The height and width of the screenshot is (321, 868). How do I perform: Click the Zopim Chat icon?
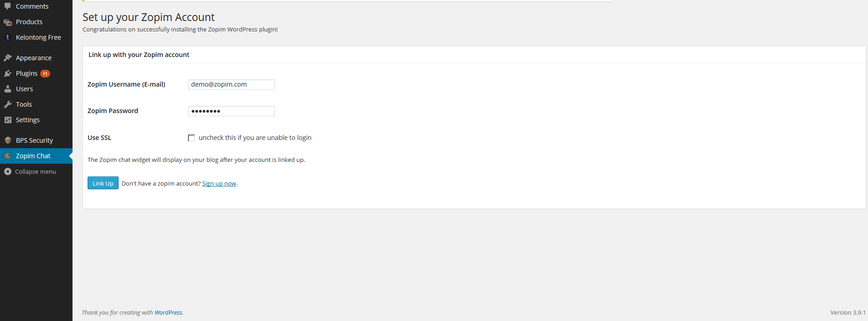pos(8,156)
